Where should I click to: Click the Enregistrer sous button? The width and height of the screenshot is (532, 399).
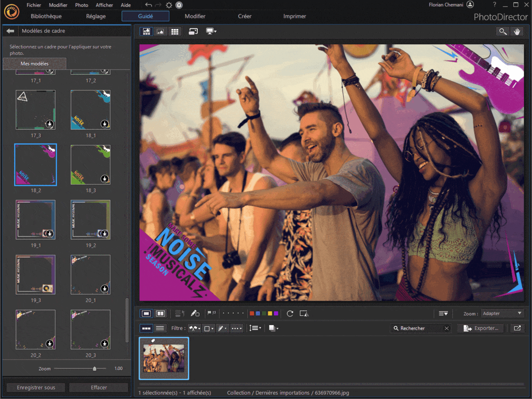pyautogui.click(x=35, y=387)
